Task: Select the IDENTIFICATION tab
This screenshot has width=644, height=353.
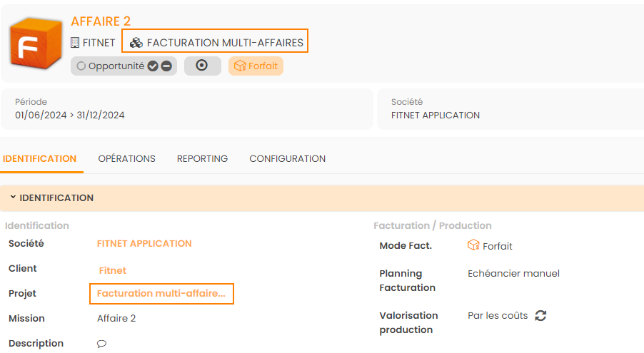Action: coord(40,159)
